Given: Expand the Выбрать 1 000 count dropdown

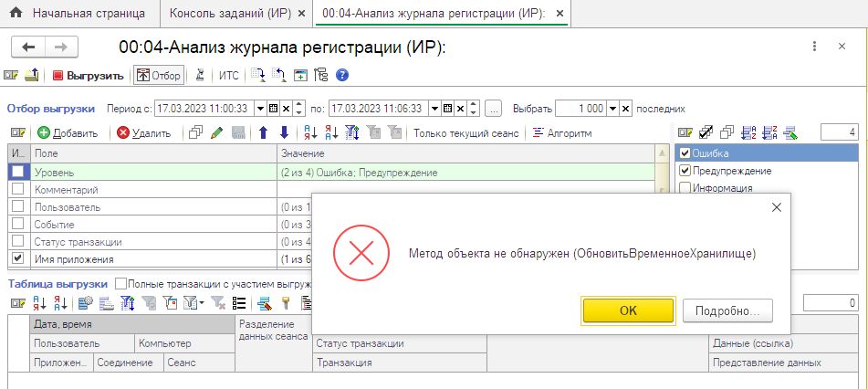Looking at the screenshot, I should tap(612, 108).
